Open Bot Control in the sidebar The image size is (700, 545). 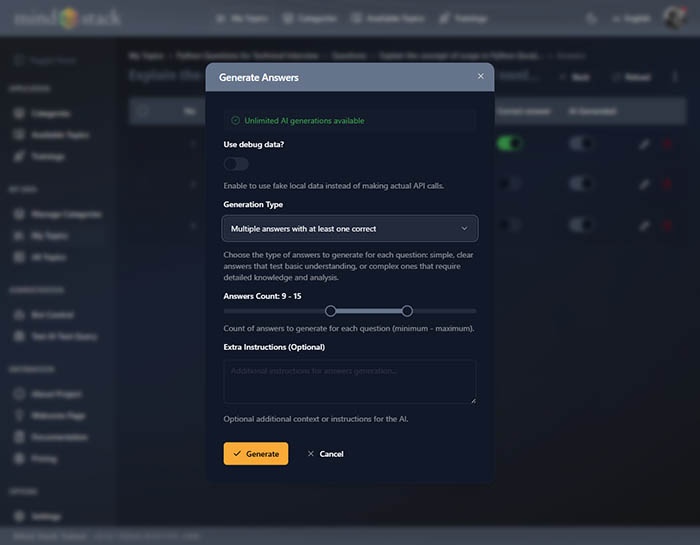point(45,315)
